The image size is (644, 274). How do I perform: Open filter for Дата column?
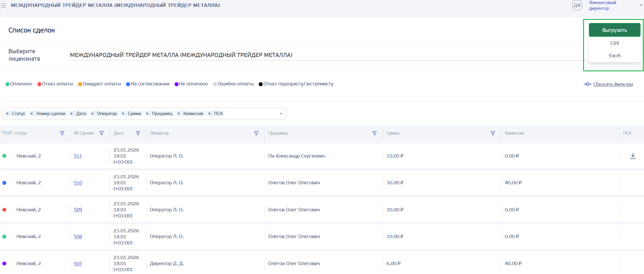[x=138, y=133]
